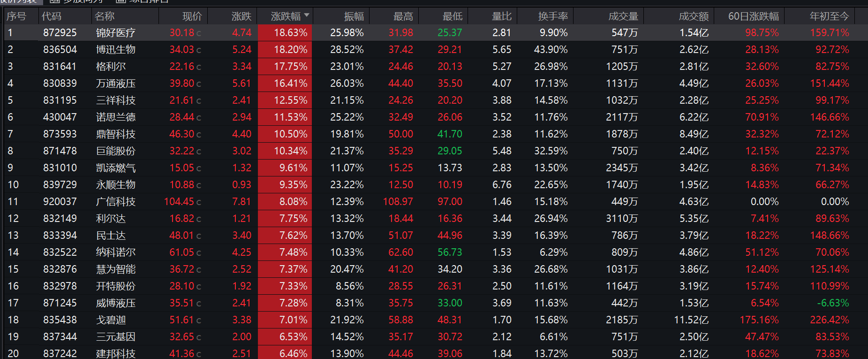Select the 民士达 stock name
This screenshot has height=359, width=868.
click(111, 236)
